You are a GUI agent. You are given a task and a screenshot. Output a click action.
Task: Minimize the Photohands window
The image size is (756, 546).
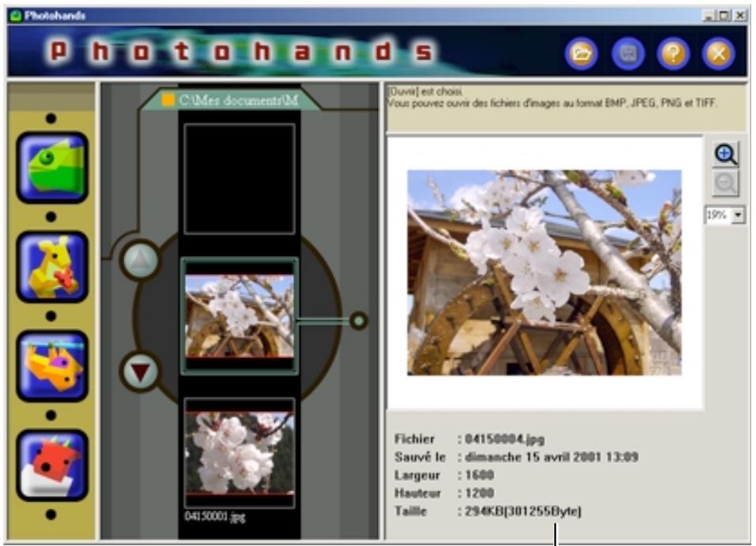pos(708,15)
